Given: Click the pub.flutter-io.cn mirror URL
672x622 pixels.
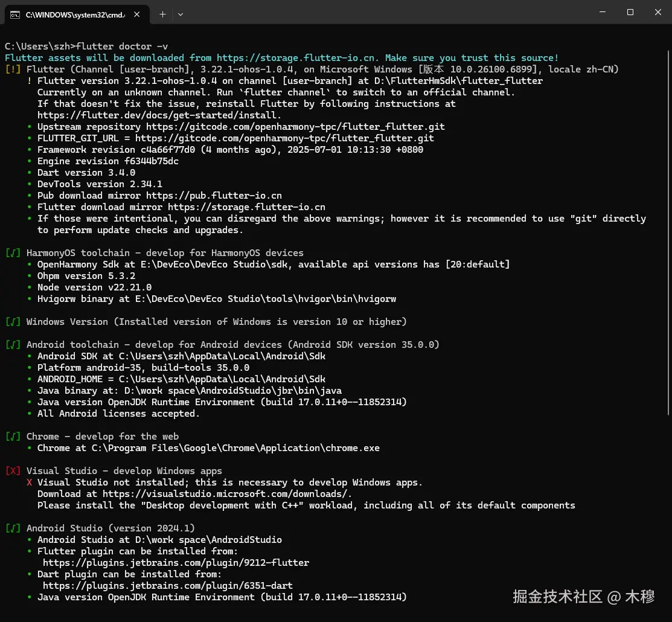Looking at the screenshot, I should (x=214, y=196).
